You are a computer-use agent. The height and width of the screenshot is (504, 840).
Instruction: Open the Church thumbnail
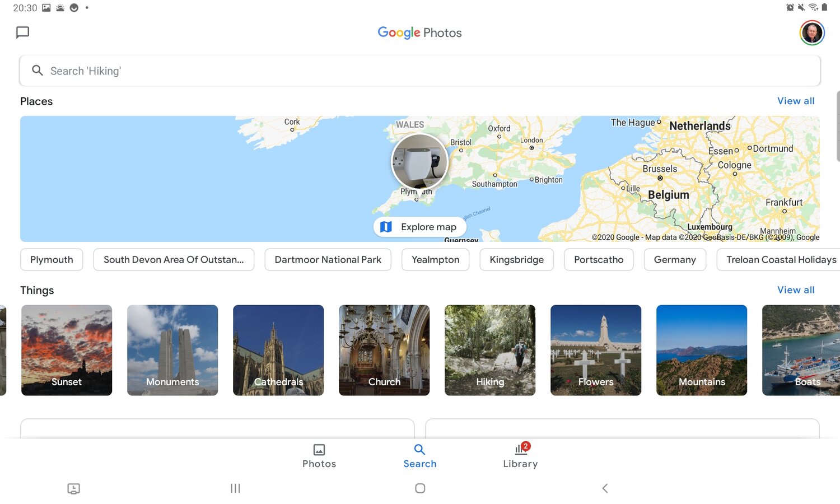click(384, 350)
